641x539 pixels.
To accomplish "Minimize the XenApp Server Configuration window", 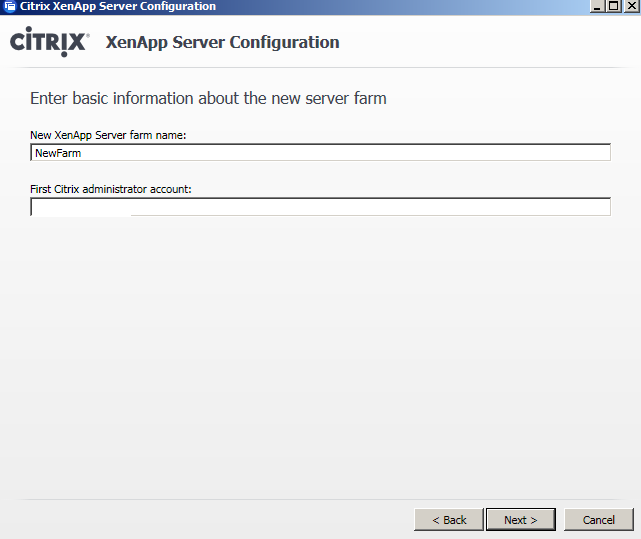I will click(597, 6).
